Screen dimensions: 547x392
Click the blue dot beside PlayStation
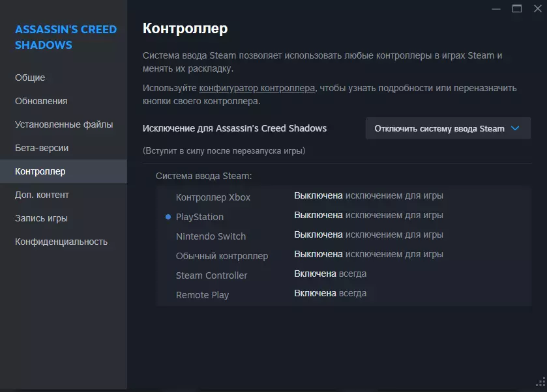tap(168, 217)
